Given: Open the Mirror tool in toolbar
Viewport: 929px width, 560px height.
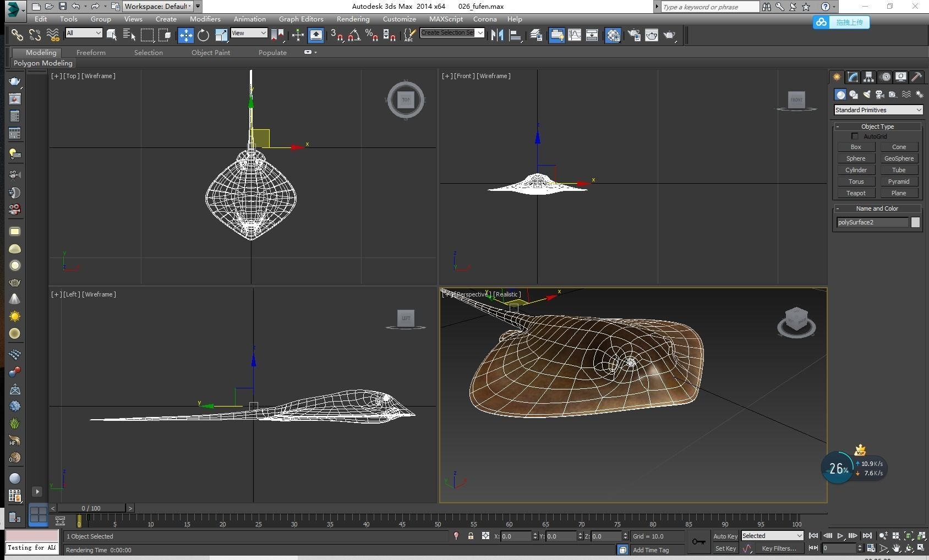Looking at the screenshot, I should (x=497, y=35).
